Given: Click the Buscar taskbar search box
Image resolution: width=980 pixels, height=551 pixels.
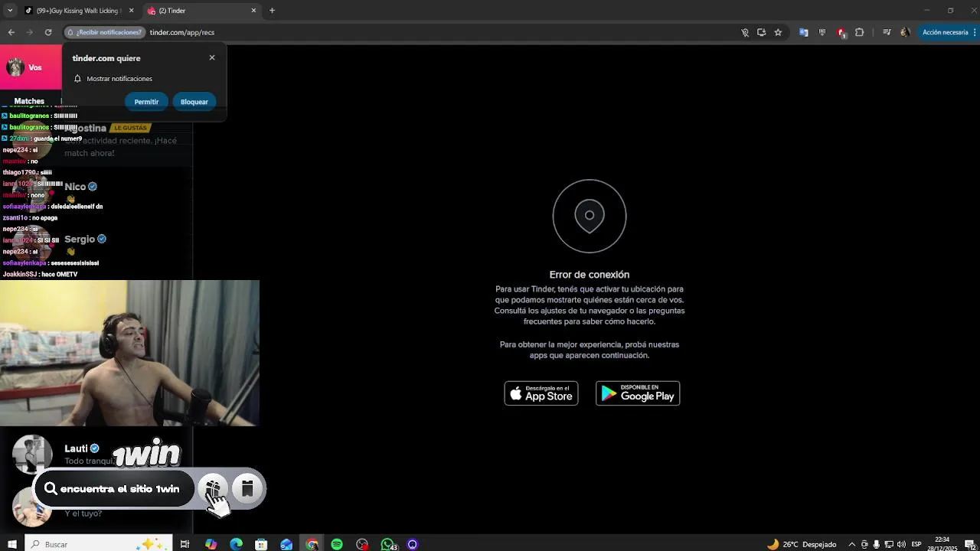Looking at the screenshot, I should pos(98,544).
